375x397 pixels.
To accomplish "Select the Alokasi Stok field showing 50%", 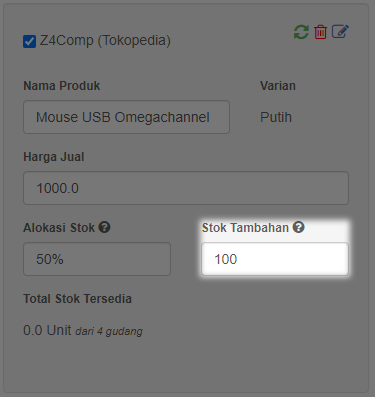I will pyautogui.click(x=97, y=259).
